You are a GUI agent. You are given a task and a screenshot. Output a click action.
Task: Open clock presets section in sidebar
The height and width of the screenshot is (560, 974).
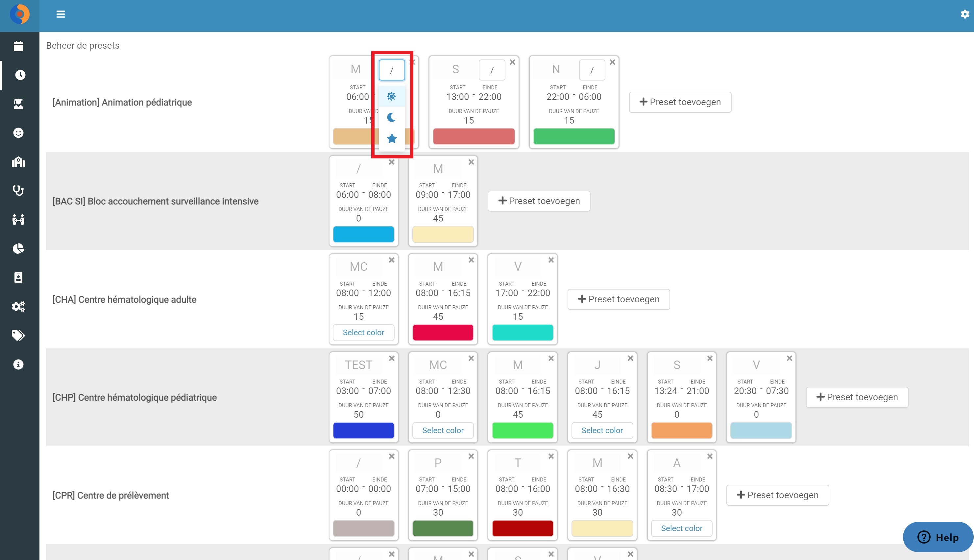pos(20,75)
